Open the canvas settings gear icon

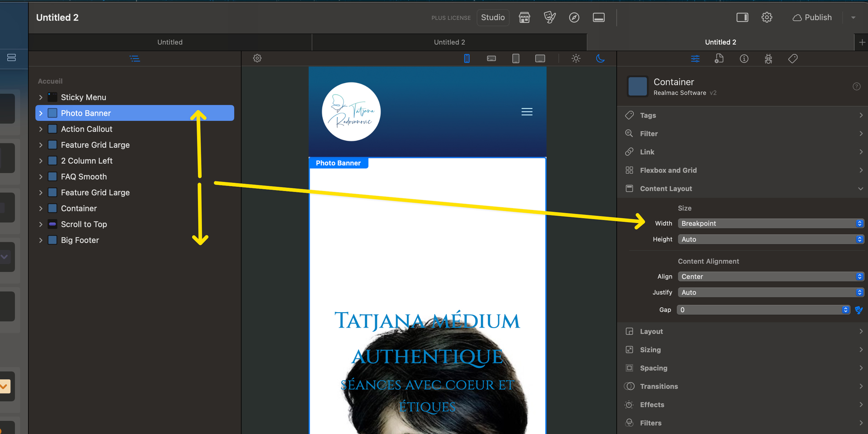(257, 58)
